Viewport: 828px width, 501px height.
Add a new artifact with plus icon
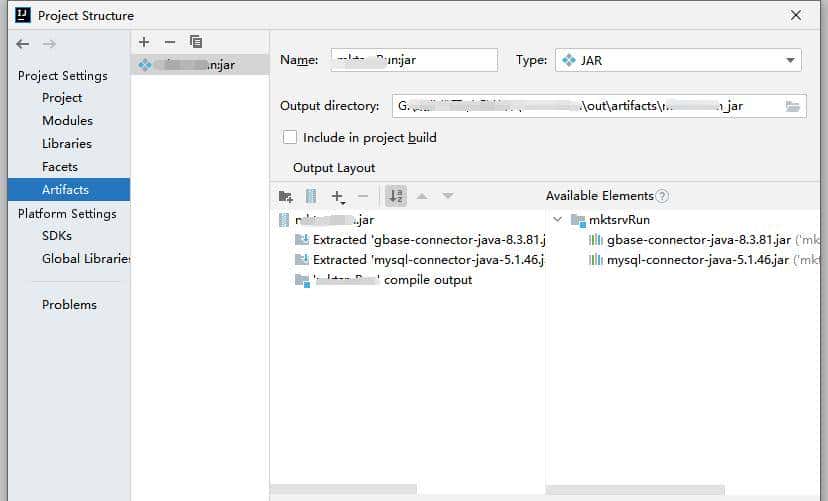[144, 42]
